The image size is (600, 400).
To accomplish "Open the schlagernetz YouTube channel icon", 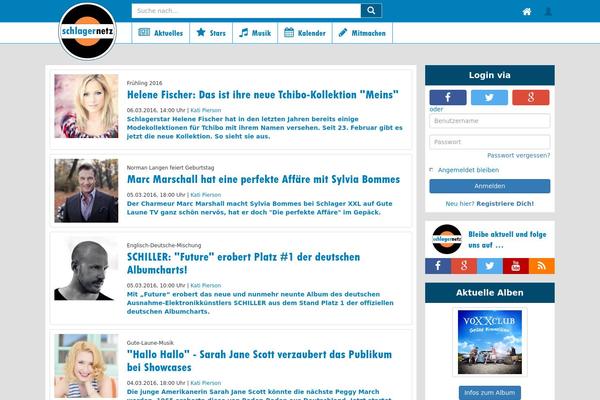I will coord(515,266).
